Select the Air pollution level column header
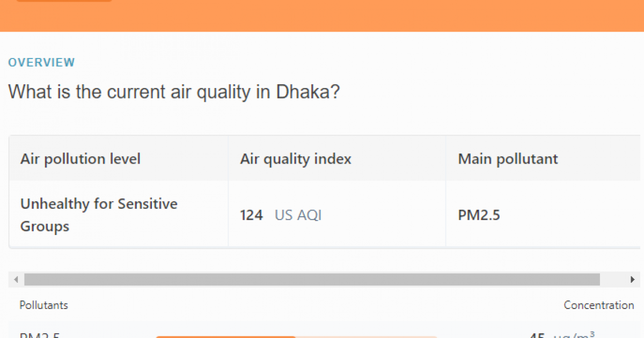The width and height of the screenshot is (644, 338). [80, 159]
